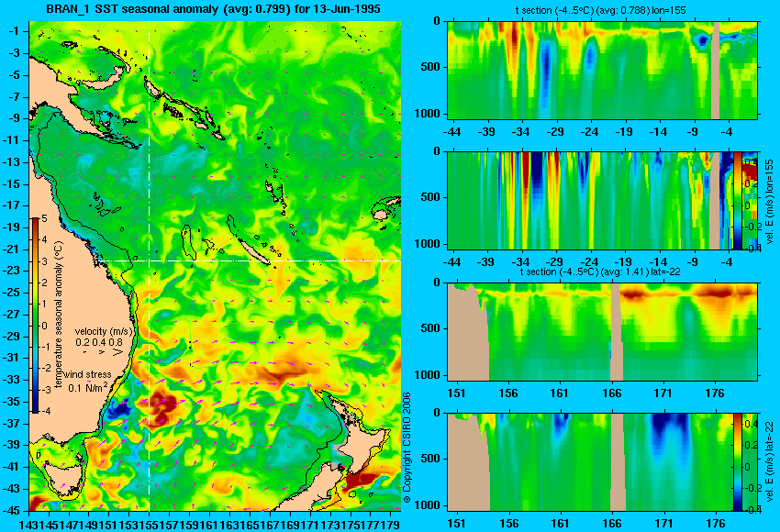
Task: Click tick -19 below the lon=155 velocity section
Action: pos(624,262)
